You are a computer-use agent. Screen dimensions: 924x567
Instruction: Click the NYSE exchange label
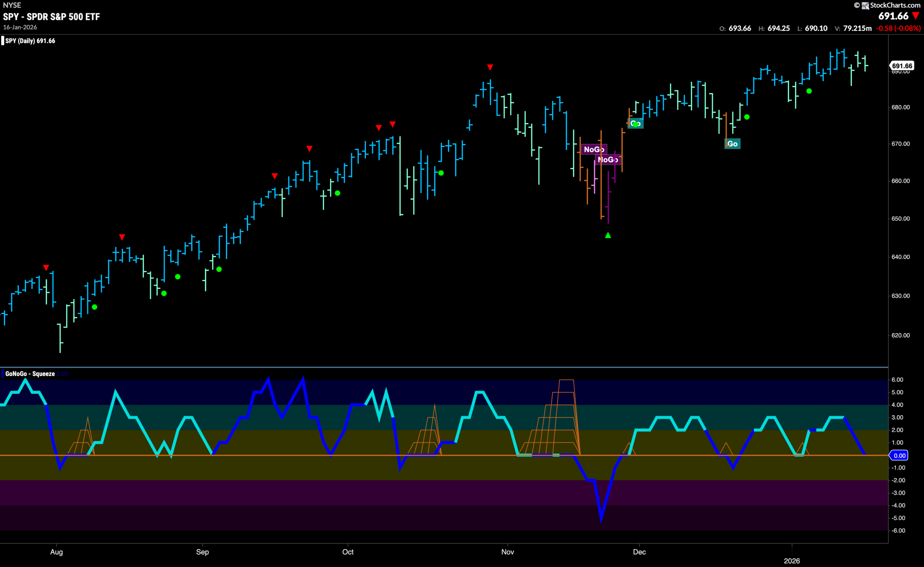click(12, 5)
